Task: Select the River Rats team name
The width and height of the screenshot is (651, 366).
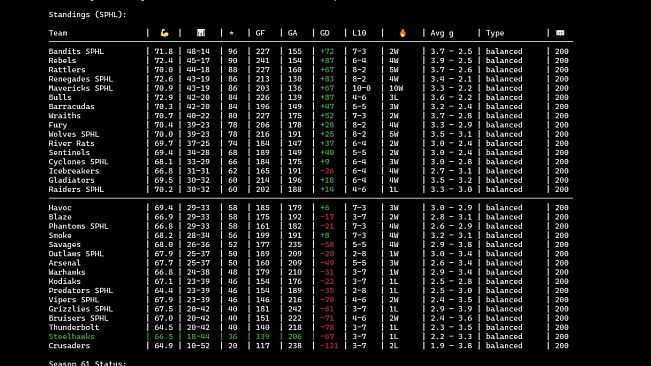Action: [x=71, y=143]
